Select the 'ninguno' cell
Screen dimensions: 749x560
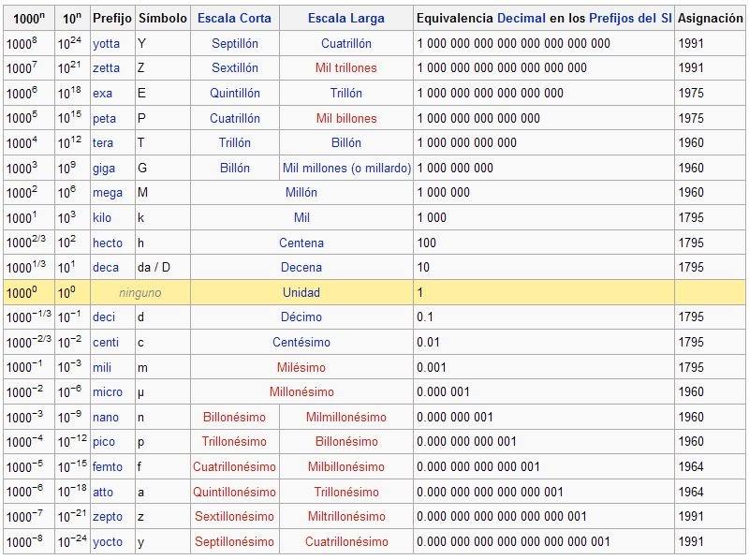pos(140,293)
